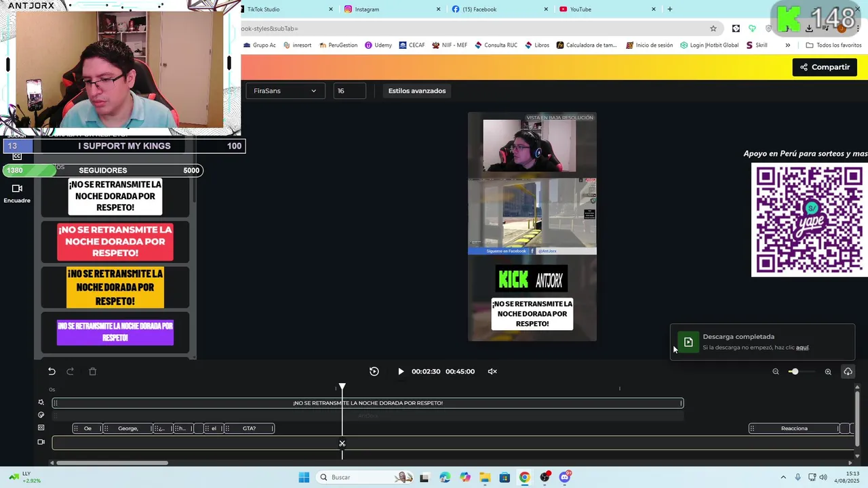Viewport: 868px width, 488px height.
Task: Bookmark this page with the star icon
Action: [x=713, y=28]
